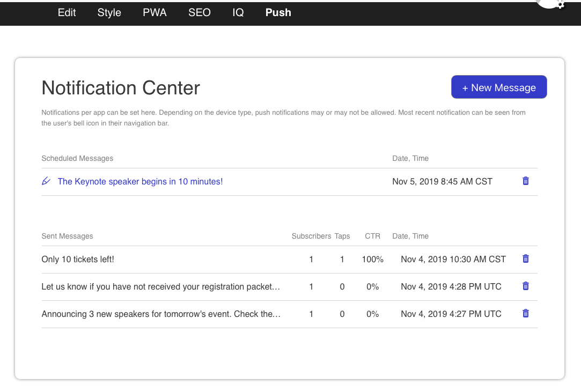
Task: Go to the PWA tab
Action: pos(155,12)
